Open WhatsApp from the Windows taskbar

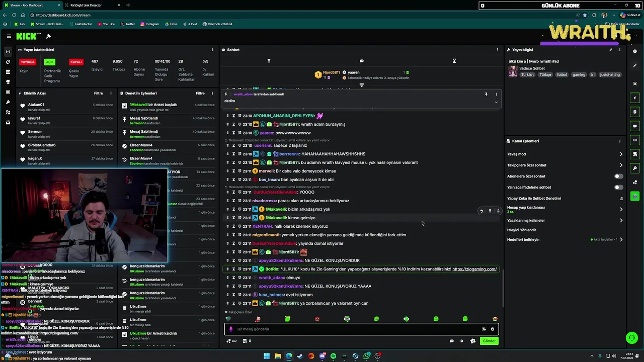[x=367, y=356]
